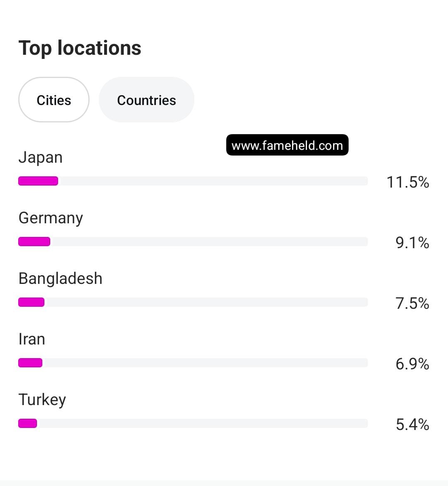448x486 pixels.
Task: Click the 6.9% percentage value
Action: [411, 364]
